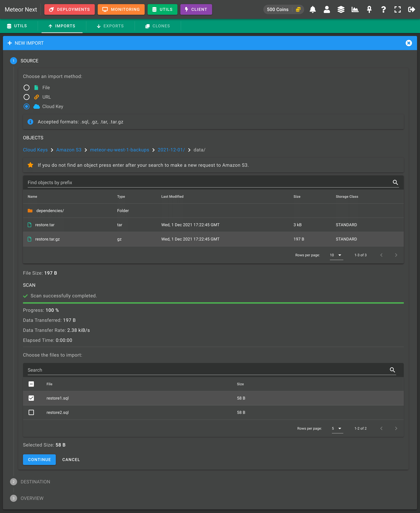The width and height of the screenshot is (420, 513).
Task: Switch to the Exports tab
Action: [x=110, y=26]
